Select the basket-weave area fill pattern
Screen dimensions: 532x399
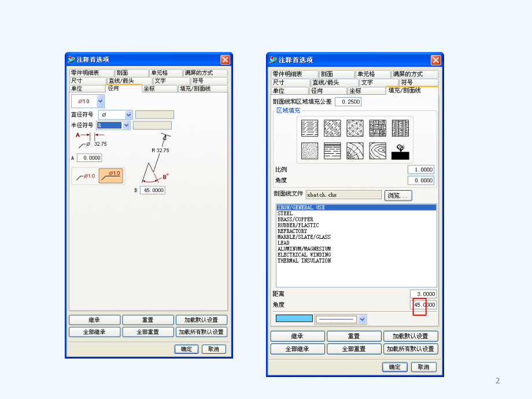[x=378, y=128]
